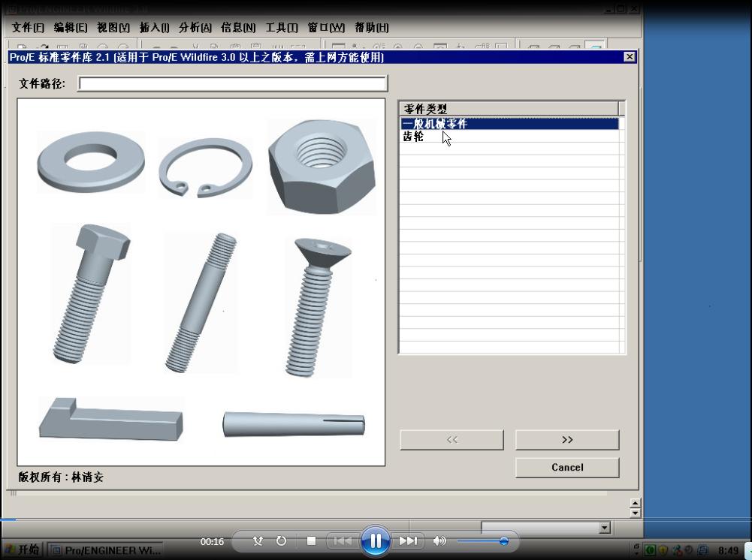The height and width of the screenshot is (560, 752).
Task: Click the hex nut image
Action: [322, 166]
